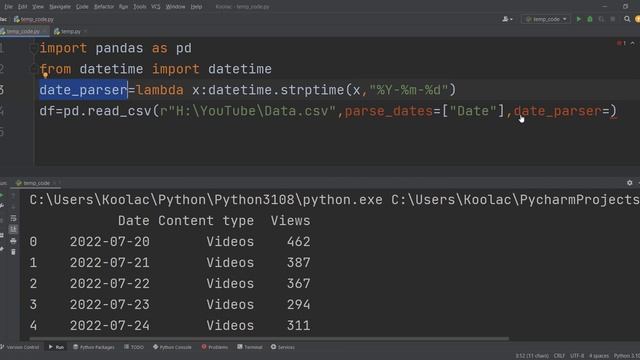The width and height of the screenshot is (640, 360).
Task: Click the Python file icon on the temp.py tab
Action: click(x=57, y=31)
